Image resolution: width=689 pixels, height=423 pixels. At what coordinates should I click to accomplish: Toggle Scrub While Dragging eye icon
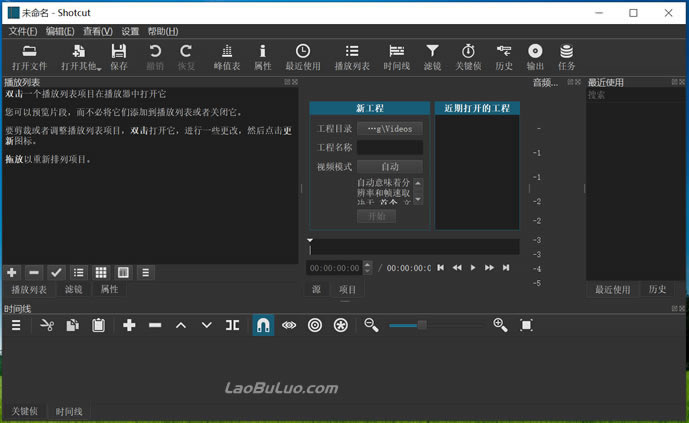click(x=289, y=325)
